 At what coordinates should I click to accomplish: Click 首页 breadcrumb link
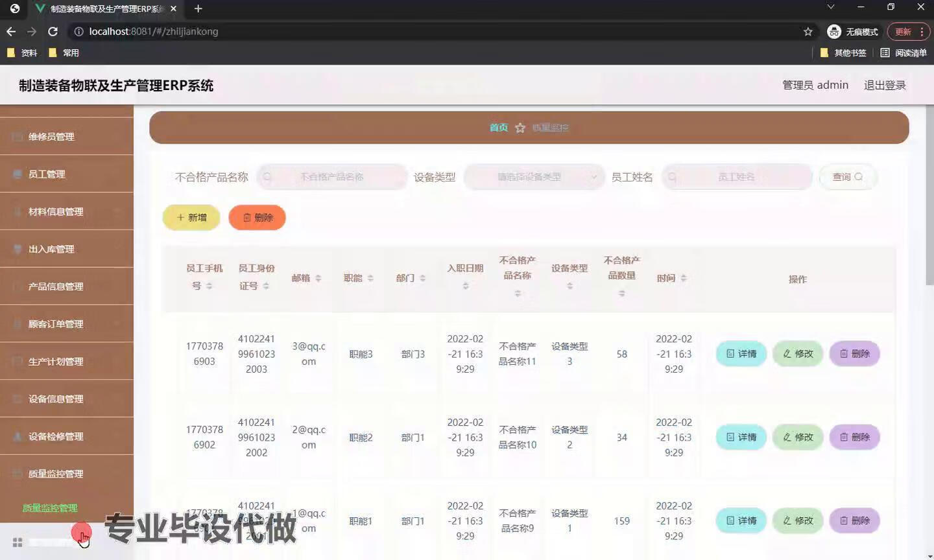tap(499, 128)
